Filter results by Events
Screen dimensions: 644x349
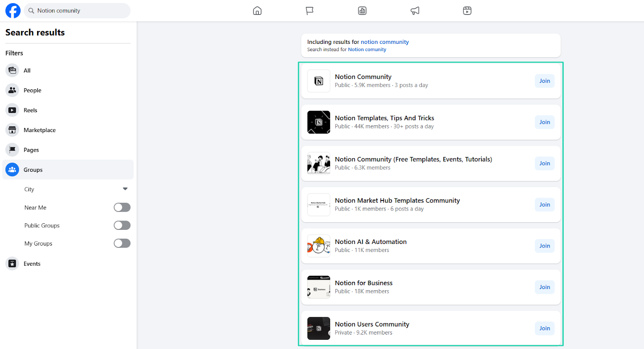click(32, 264)
